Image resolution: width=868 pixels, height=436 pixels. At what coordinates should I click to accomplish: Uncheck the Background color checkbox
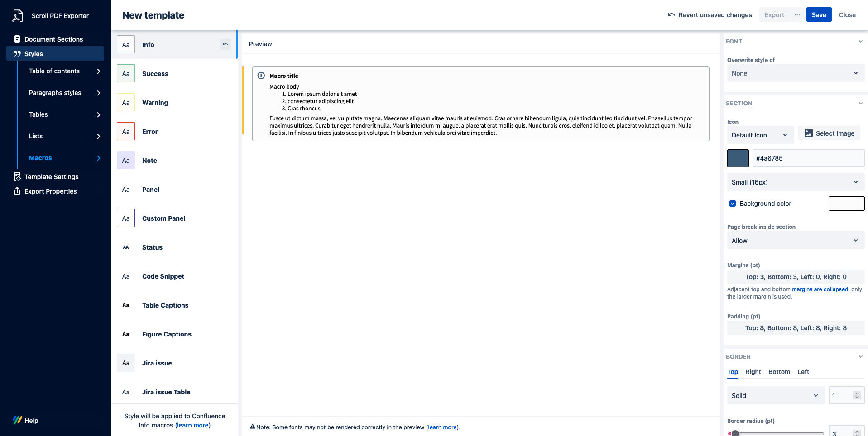point(733,204)
